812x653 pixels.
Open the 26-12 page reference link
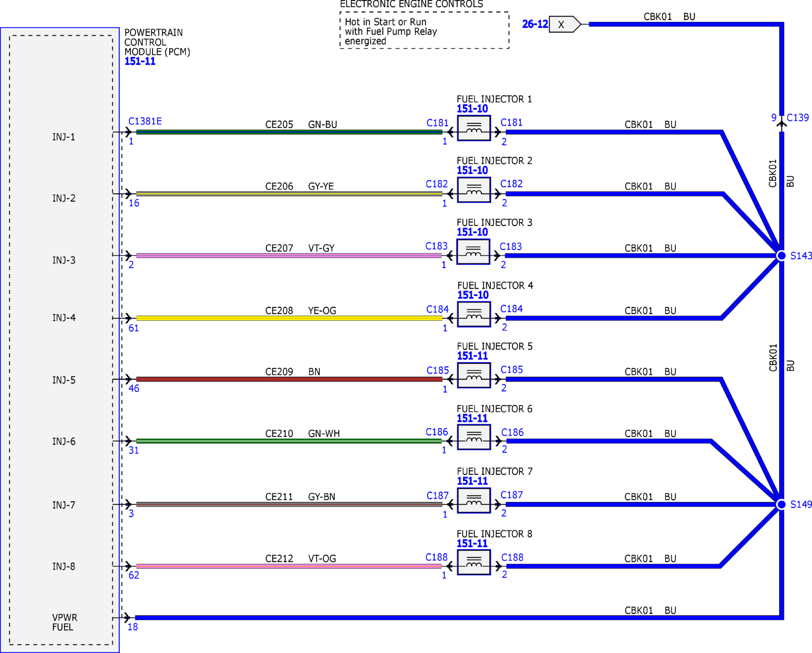click(x=535, y=24)
